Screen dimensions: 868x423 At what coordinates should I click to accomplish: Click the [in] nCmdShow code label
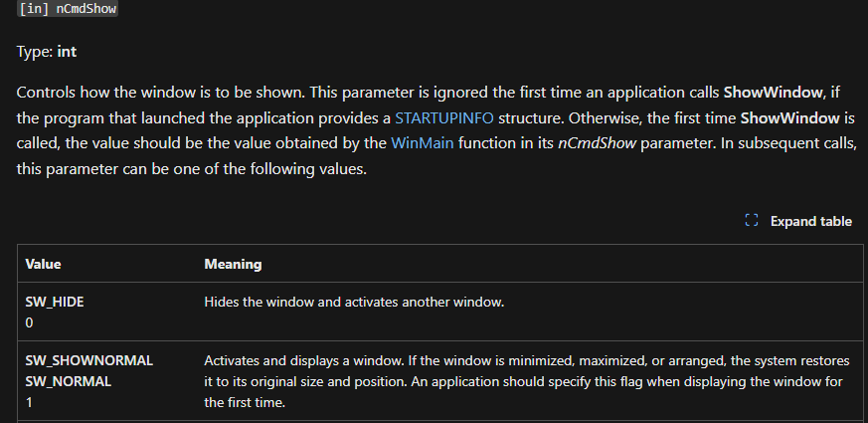tap(68, 8)
